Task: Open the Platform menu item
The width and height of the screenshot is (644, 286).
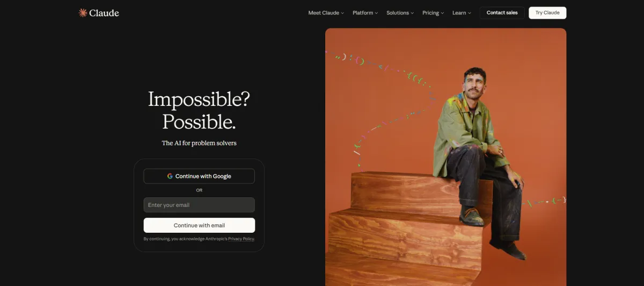Action: [365, 13]
